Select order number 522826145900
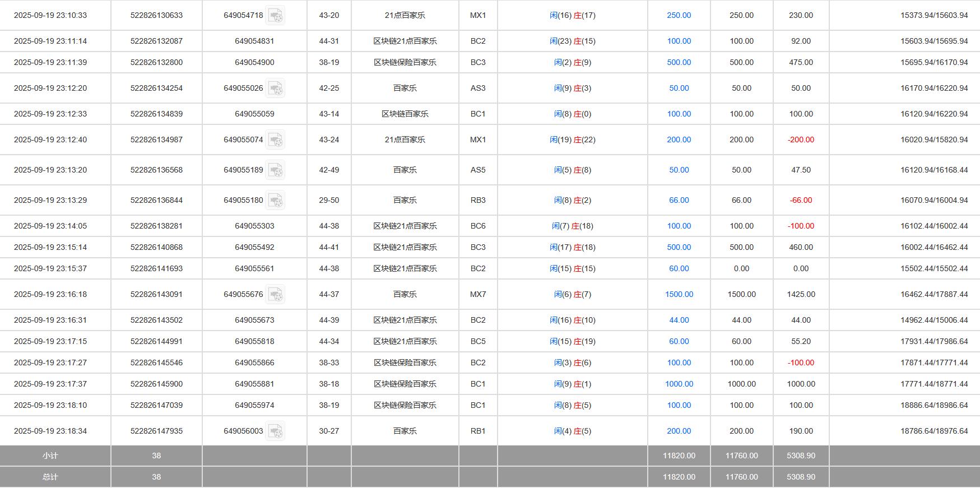The width and height of the screenshot is (980, 488). click(x=156, y=384)
